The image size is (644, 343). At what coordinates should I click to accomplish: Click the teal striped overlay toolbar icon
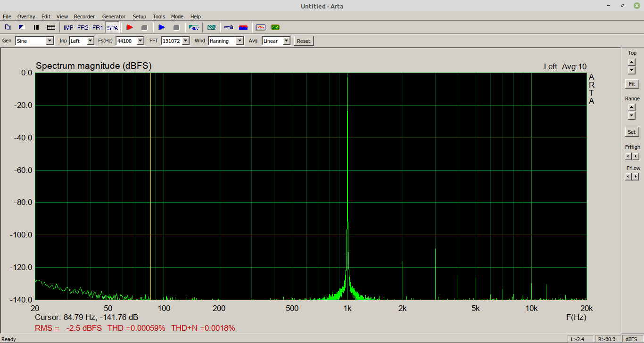212,27
